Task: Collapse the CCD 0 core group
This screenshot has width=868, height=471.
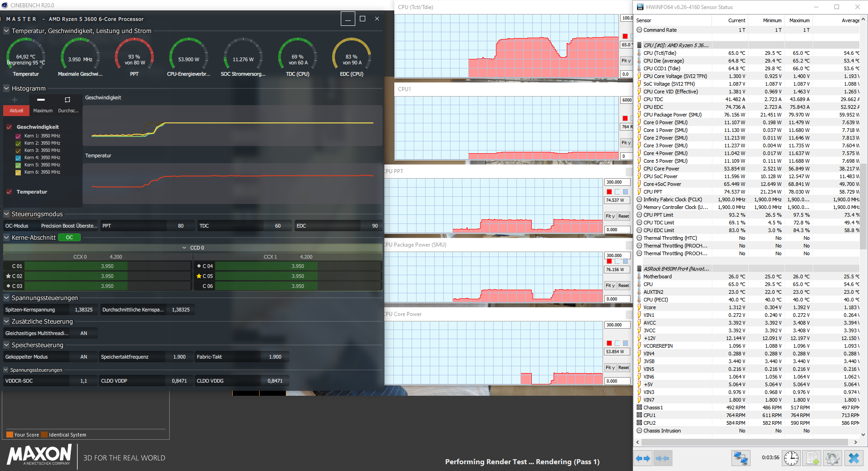Action: point(184,248)
